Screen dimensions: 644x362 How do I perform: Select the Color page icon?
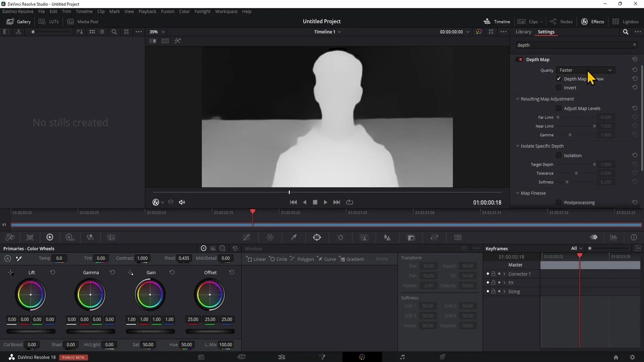[363, 357]
